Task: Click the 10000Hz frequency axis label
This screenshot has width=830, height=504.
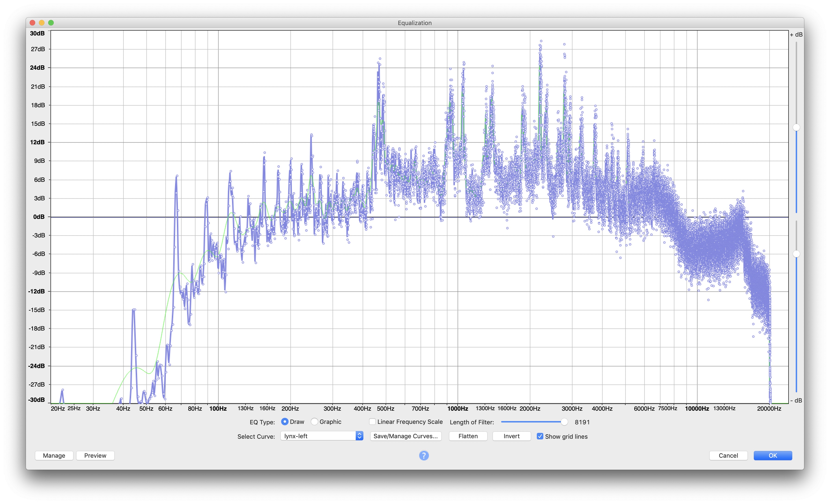Action: (x=697, y=409)
